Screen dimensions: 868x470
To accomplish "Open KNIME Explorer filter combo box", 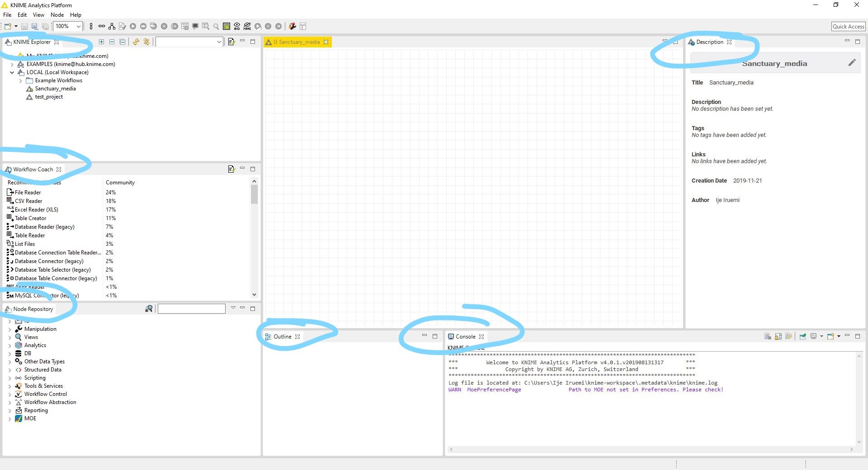I will coord(189,42).
